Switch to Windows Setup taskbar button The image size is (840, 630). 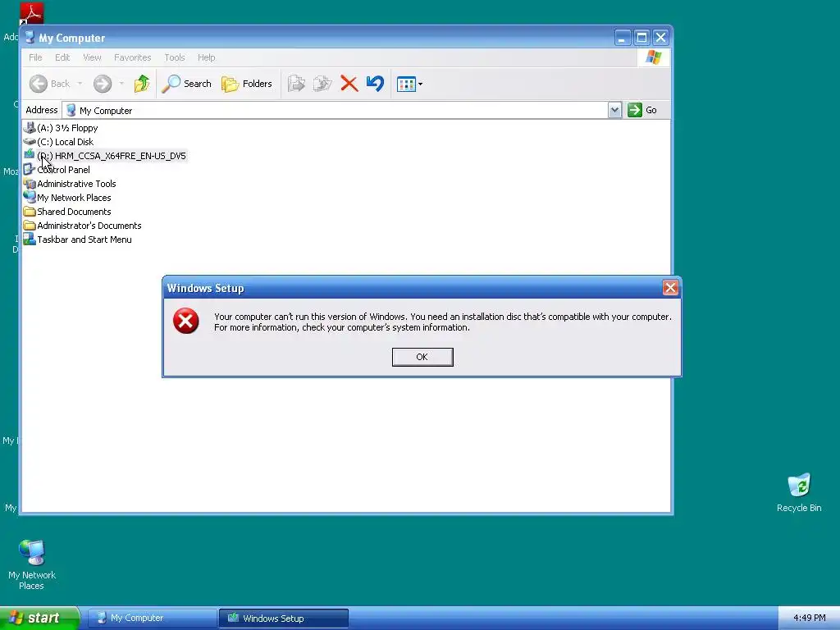[283, 619]
